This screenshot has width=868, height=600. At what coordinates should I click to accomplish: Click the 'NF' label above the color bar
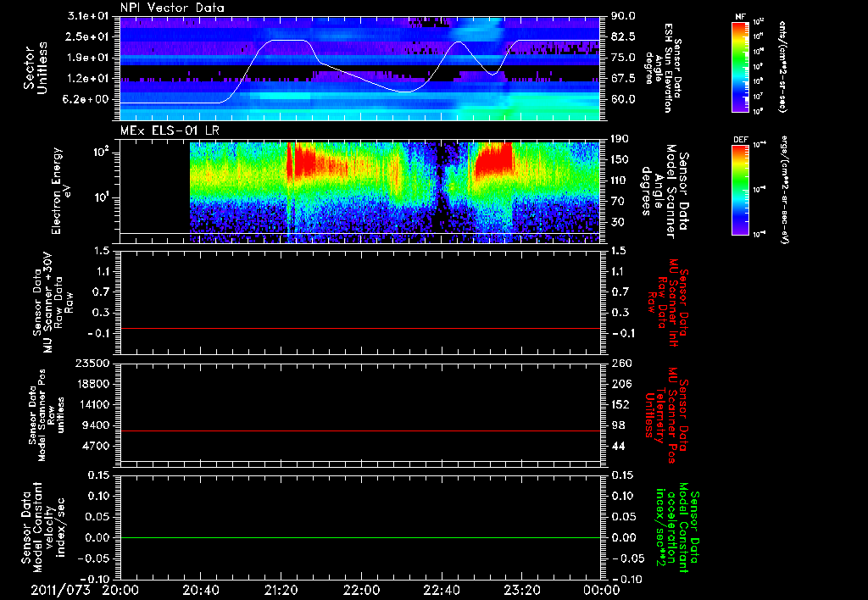(740, 17)
